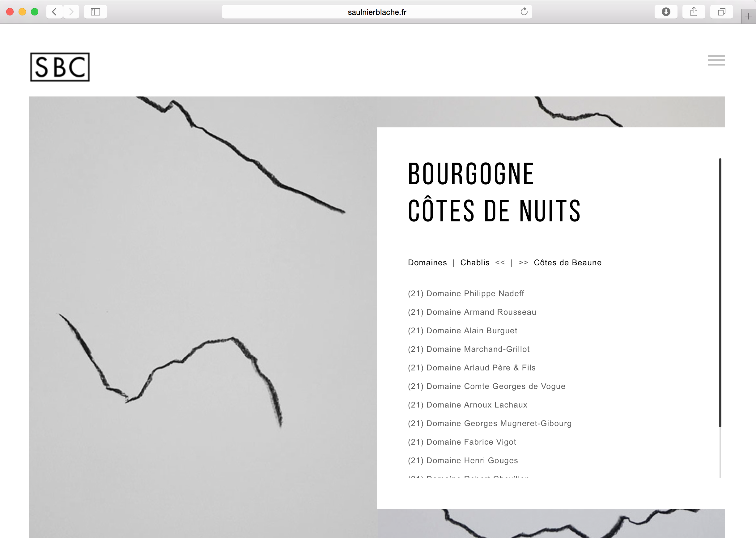The height and width of the screenshot is (538, 756).
Task: Open the hamburger menu icon
Action: (716, 60)
